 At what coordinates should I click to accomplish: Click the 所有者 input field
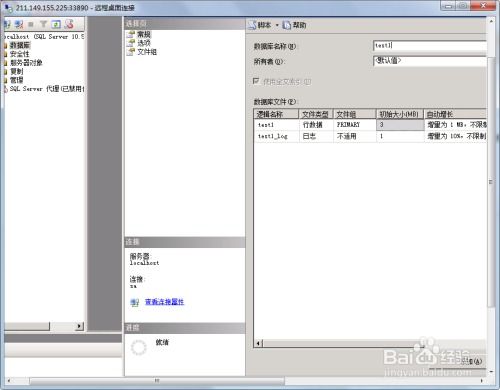430,61
